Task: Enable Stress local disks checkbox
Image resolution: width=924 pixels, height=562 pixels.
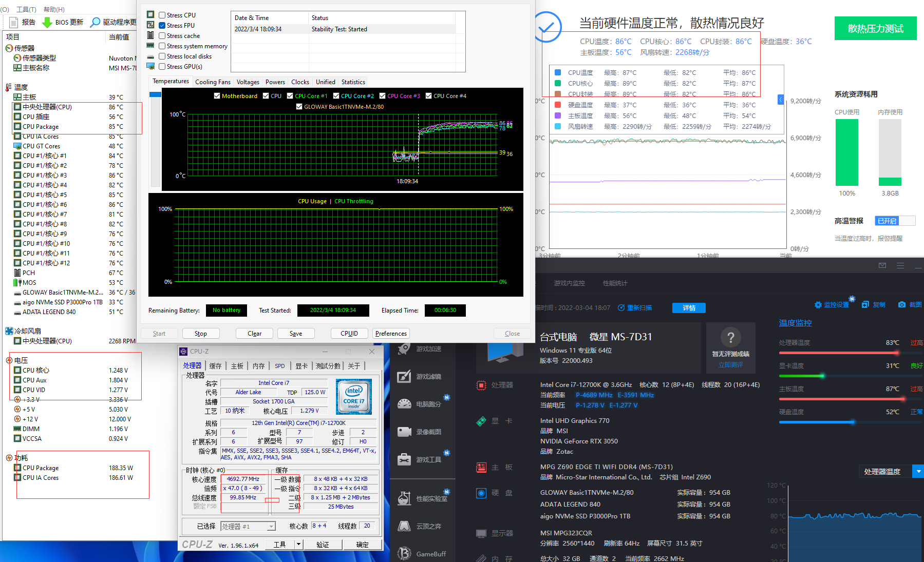Action: tap(162, 56)
